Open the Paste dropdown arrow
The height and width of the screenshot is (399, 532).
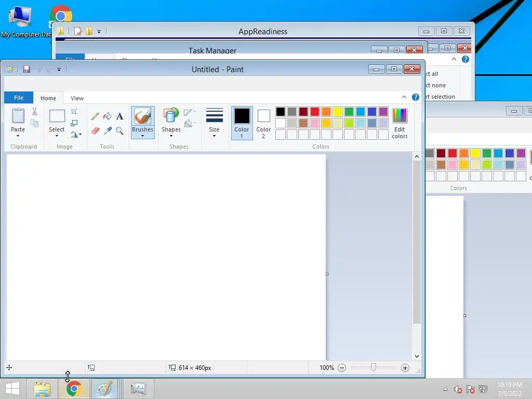coord(18,136)
